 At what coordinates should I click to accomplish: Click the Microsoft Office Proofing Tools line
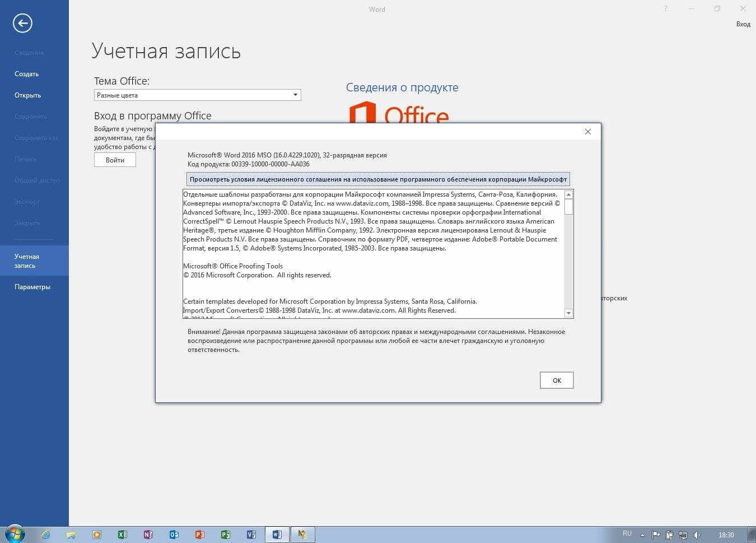coord(233,266)
